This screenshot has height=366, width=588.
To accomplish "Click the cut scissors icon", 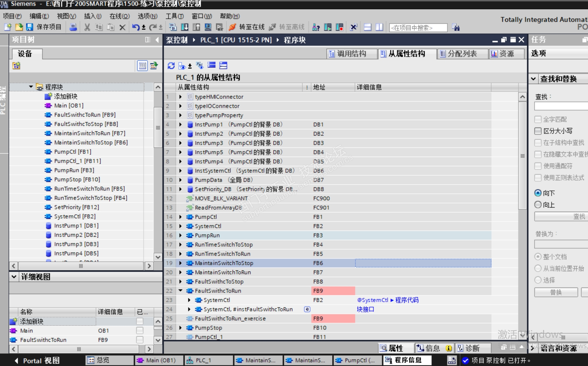I will (x=87, y=27).
